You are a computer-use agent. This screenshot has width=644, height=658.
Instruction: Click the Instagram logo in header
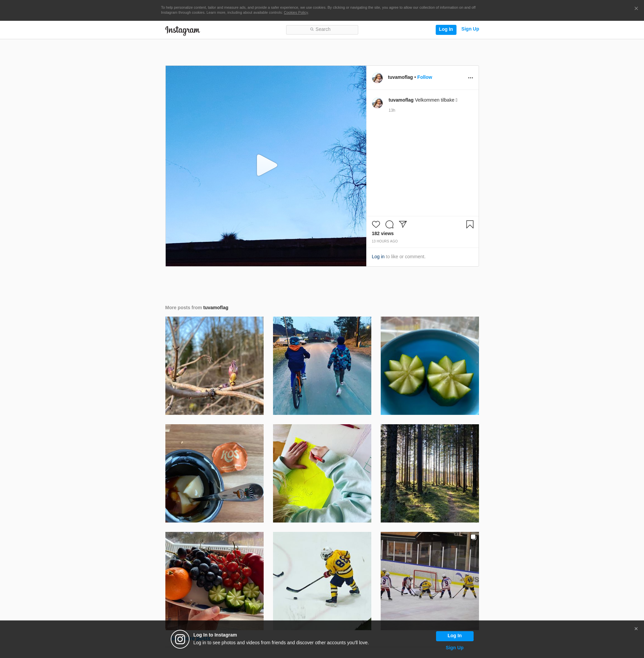[182, 30]
